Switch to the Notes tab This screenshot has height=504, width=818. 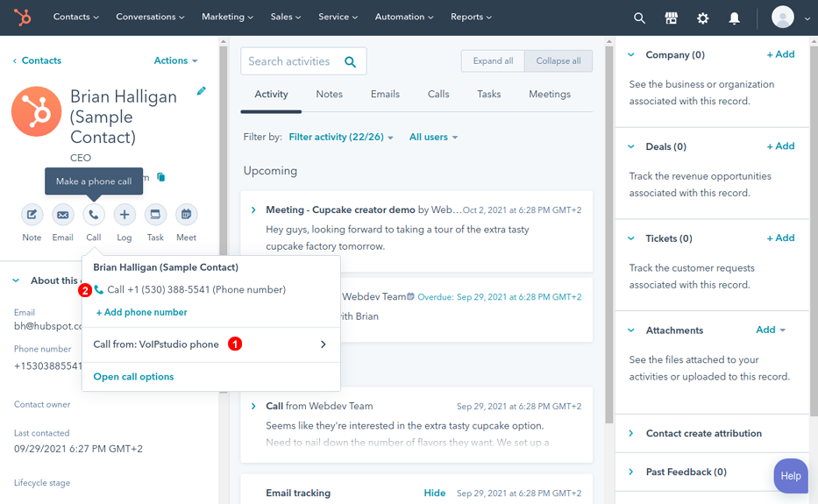pyautogui.click(x=329, y=95)
